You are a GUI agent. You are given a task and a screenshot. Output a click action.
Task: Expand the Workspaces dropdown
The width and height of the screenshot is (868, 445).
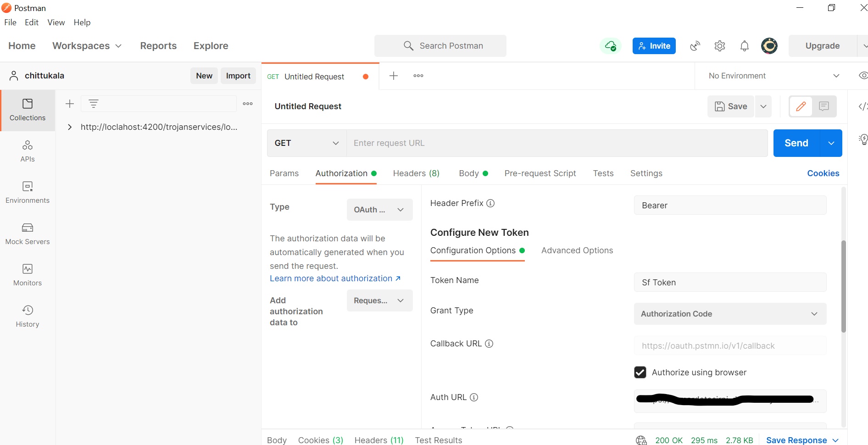[87, 46]
